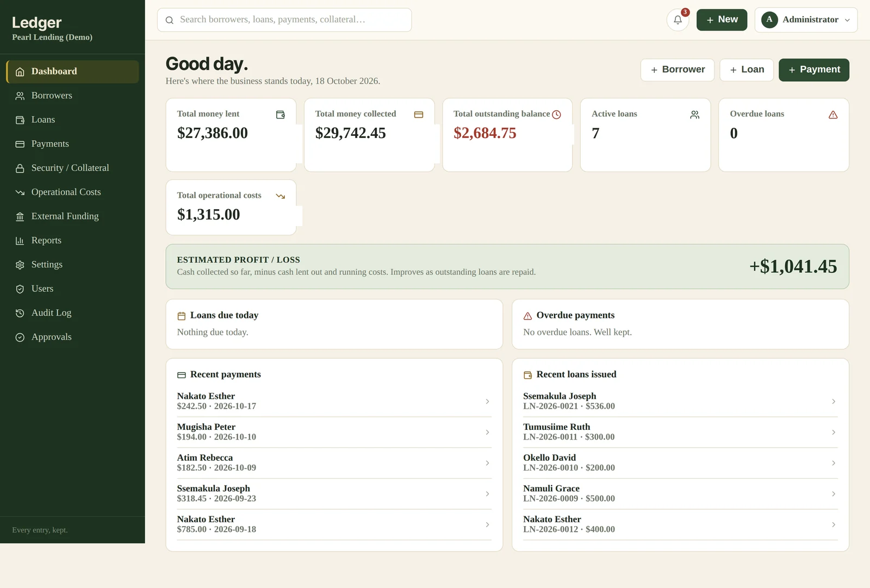Click the card icon on Total money collected
Image resolution: width=870 pixels, height=588 pixels.
click(419, 115)
